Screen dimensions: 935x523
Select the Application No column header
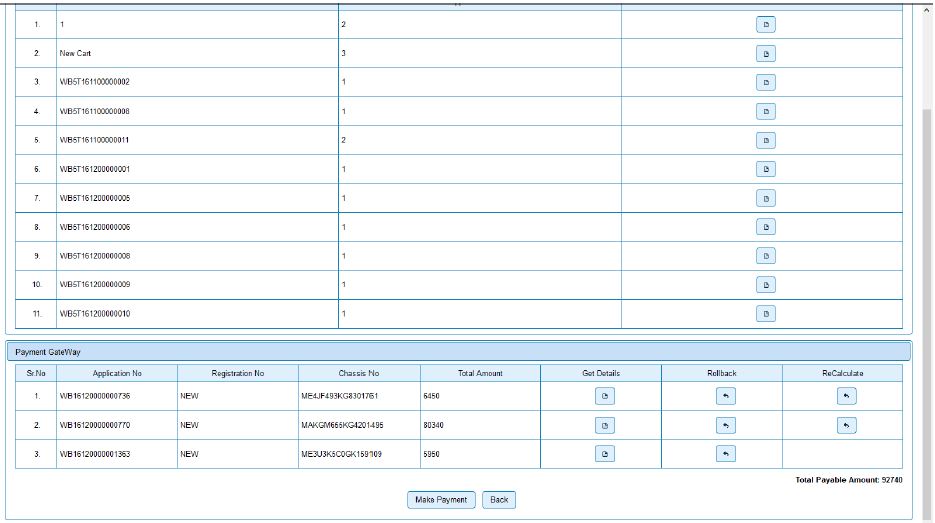[x=117, y=373]
